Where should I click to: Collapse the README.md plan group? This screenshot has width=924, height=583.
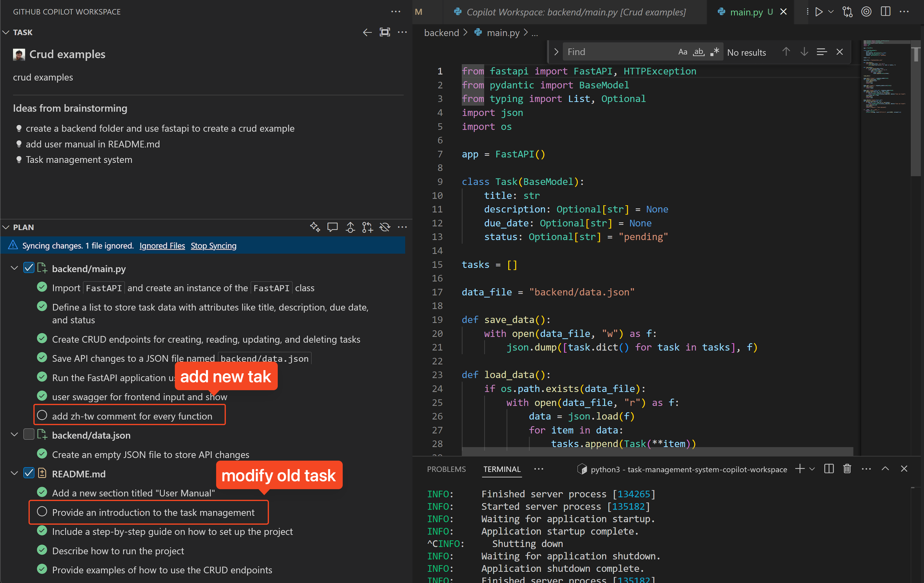pyautogui.click(x=14, y=473)
